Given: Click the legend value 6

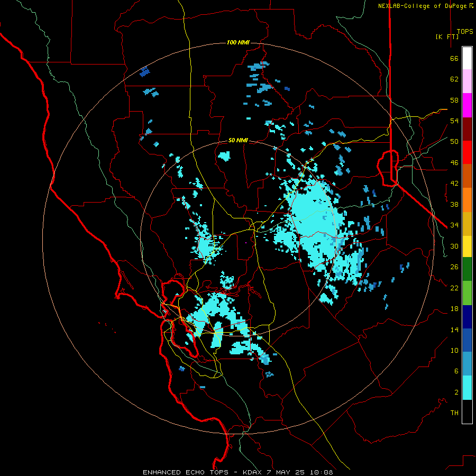Looking at the screenshot, I should tap(456, 371).
